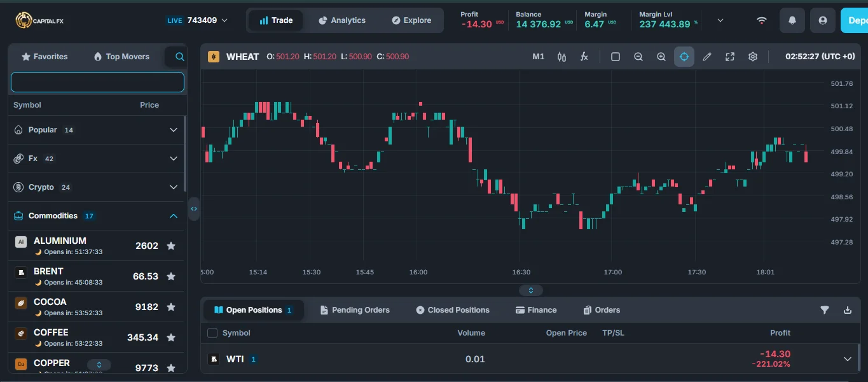Download positions using the download icon
This screenshot has height=382, width=868.
tap(847, 310)
